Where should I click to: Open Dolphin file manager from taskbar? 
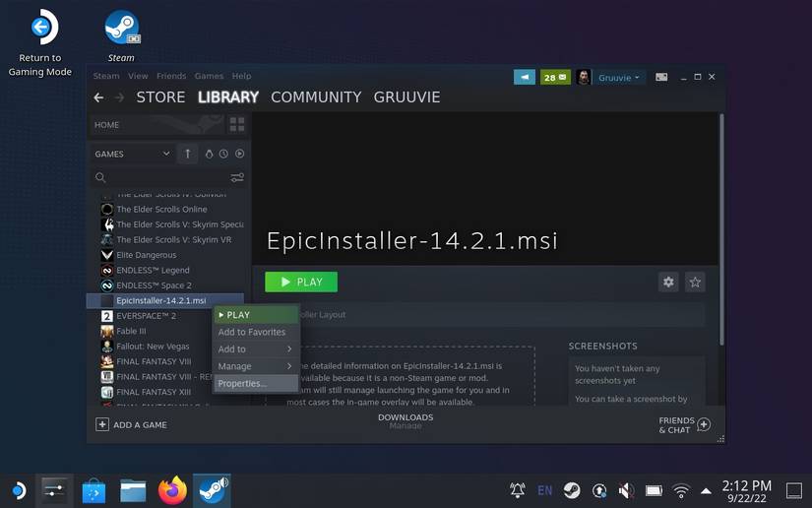(x=133, y=490)
